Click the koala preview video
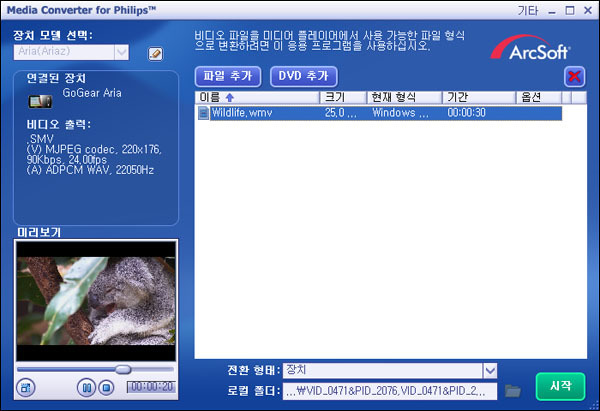 click(x=96, y=301)
